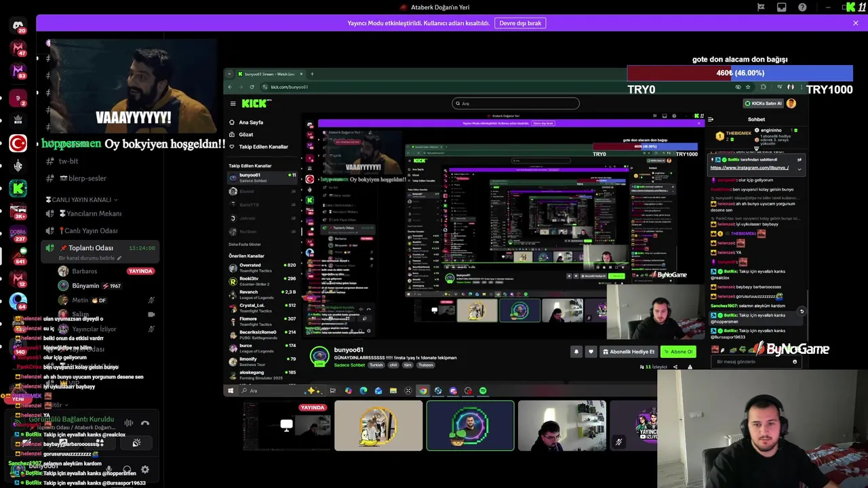Open the server icon with 47 badge
The width and height of the screenshot is (868, 488).
pos(18,49)
